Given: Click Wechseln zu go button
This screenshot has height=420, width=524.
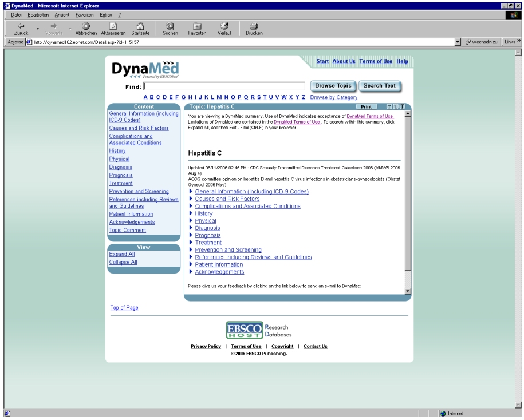Looking at the screenshot, I should 481,42.
